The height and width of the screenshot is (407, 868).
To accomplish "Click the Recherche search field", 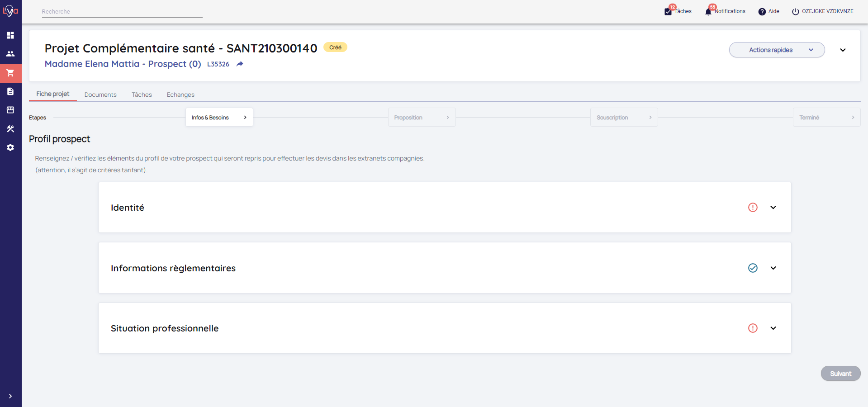I will 122,12.
